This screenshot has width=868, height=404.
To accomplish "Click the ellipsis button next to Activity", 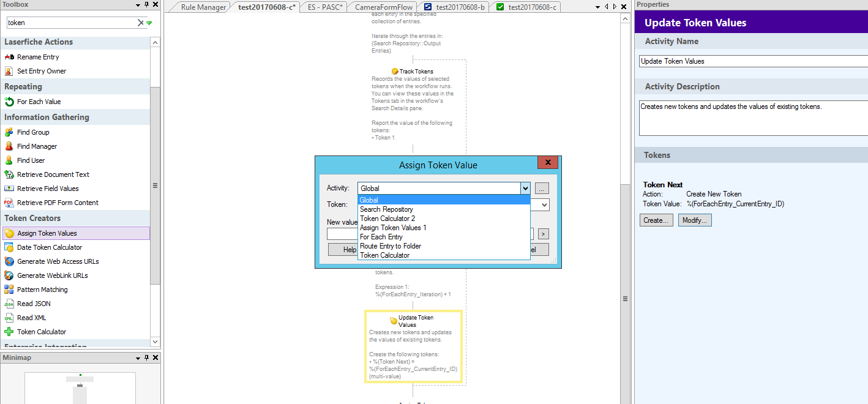I will pyautogui.click(x=542, y=189).
